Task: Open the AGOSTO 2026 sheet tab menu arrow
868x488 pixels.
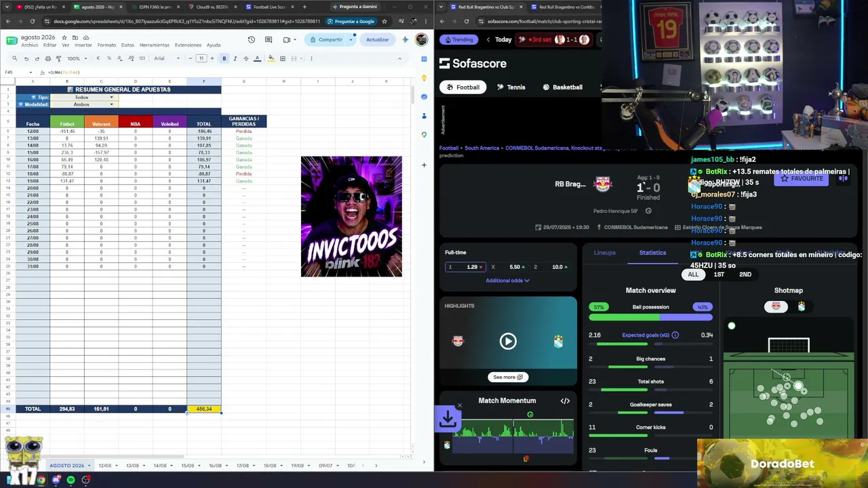Action: pyautogui.click(x=90, y=466)
